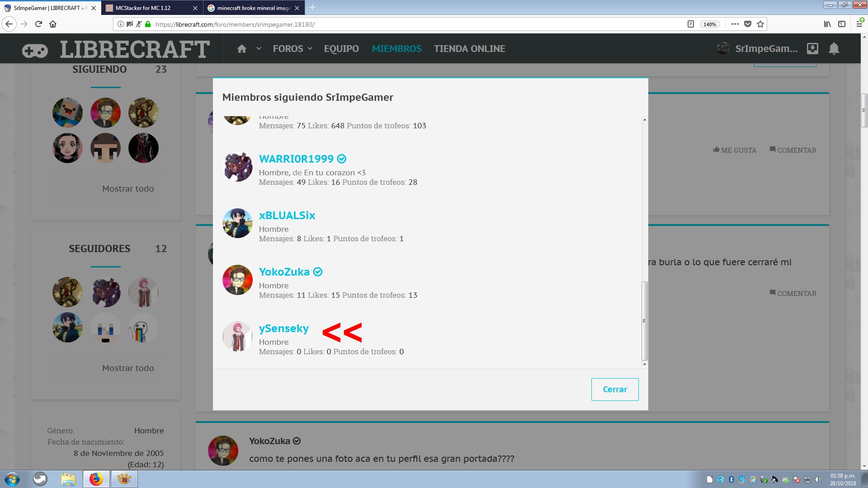868x488 pixels.
Task: Click the rainbow-puking follower avatar
Action: [x=143, y=328]
